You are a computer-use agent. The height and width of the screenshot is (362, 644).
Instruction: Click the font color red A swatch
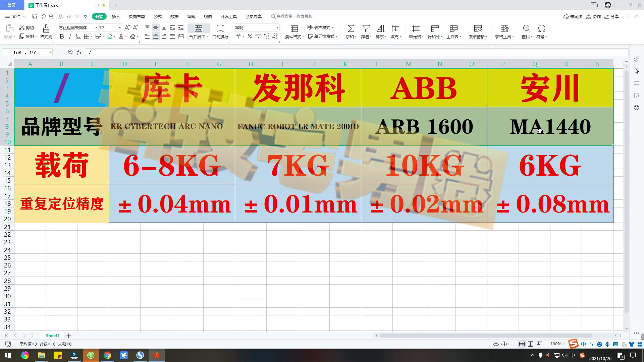pos(121,37)
